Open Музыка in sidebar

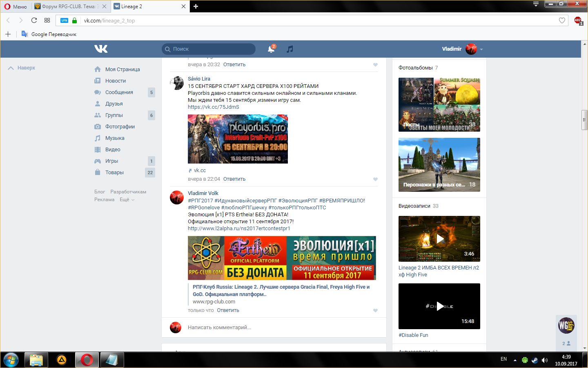click(x=114, y=138)
